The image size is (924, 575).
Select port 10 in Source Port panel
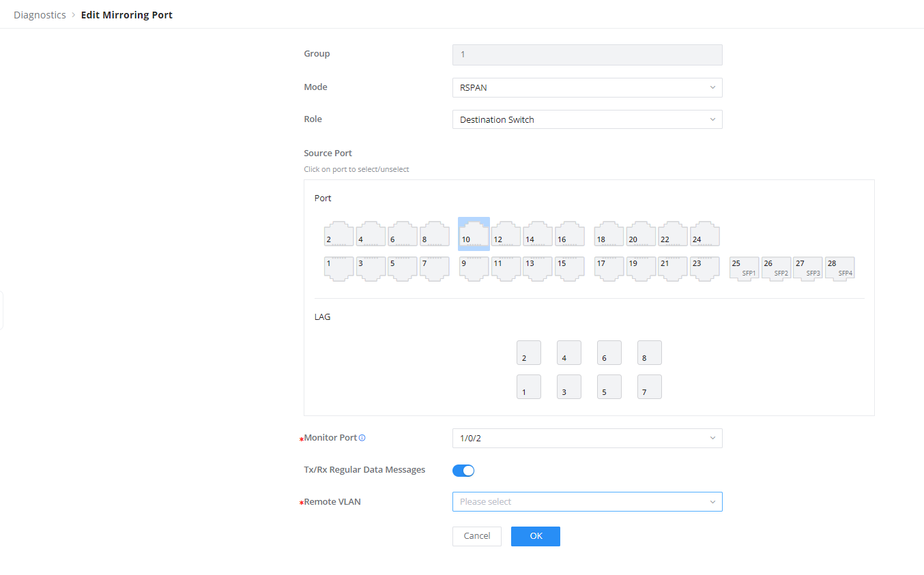click(x=474, y=234)
